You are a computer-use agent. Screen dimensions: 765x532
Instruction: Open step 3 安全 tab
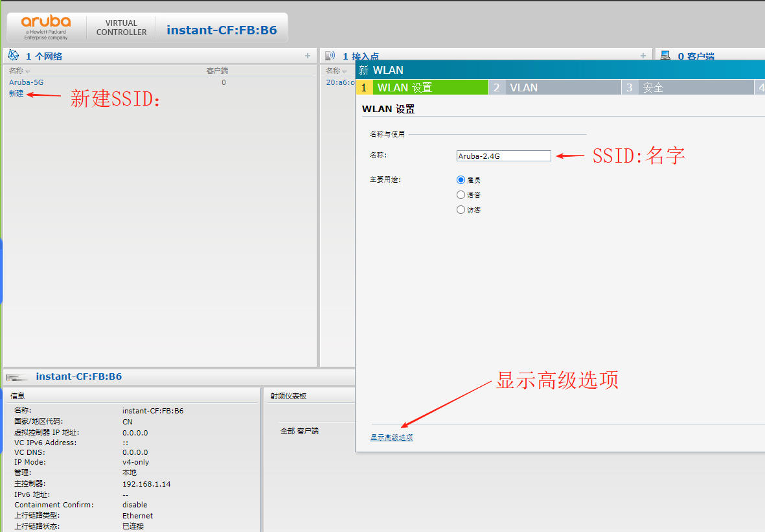point(688,87)
